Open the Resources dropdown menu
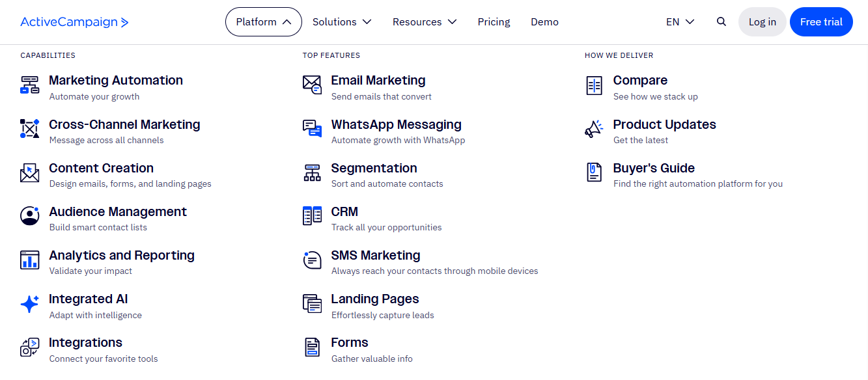This screenshot has width=868, height=380. [425, 21]
